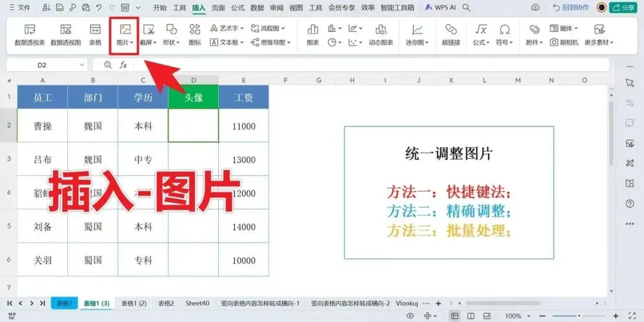
Task: Switch to the 公式 formulas tab
Action: point(237,7)
